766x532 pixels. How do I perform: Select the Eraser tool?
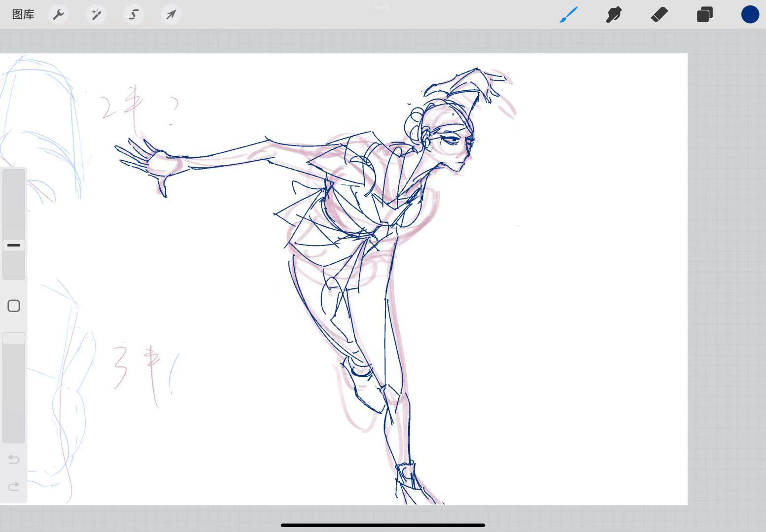(659, 15)
